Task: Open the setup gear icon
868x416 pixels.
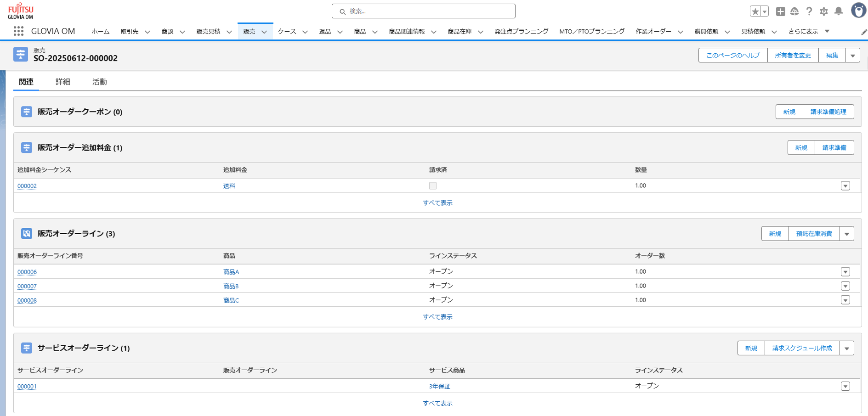Action: 824,11
